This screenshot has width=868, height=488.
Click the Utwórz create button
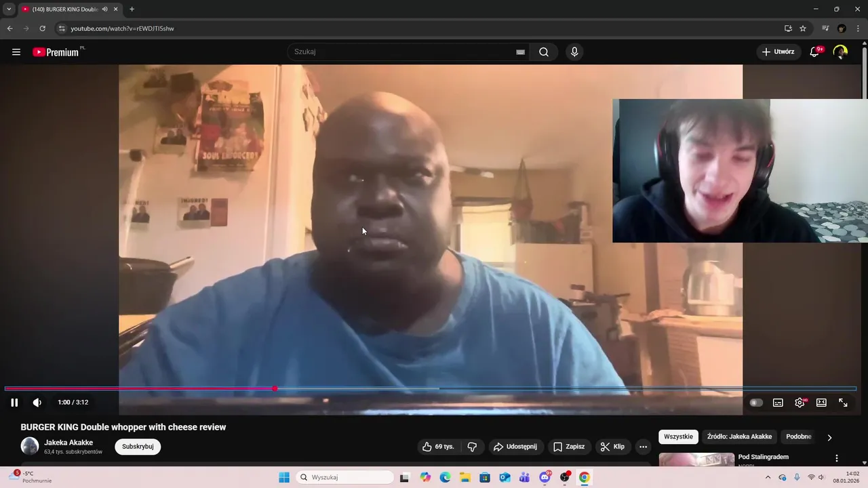[x=778, y=52]
